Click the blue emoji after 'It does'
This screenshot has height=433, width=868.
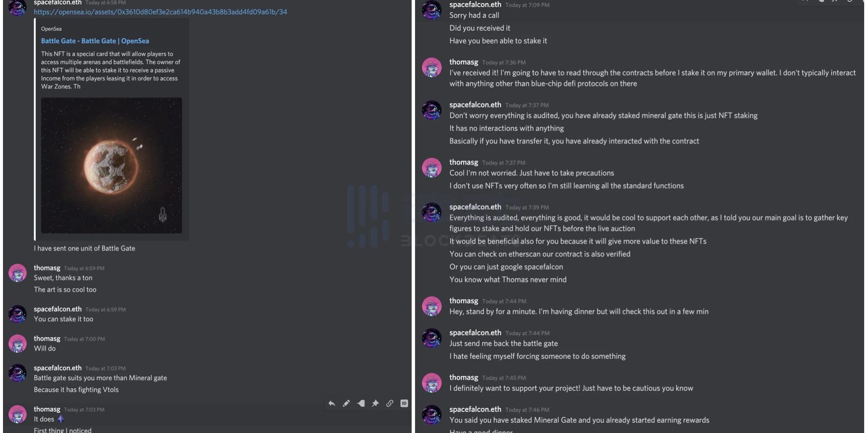click(61, 419)
